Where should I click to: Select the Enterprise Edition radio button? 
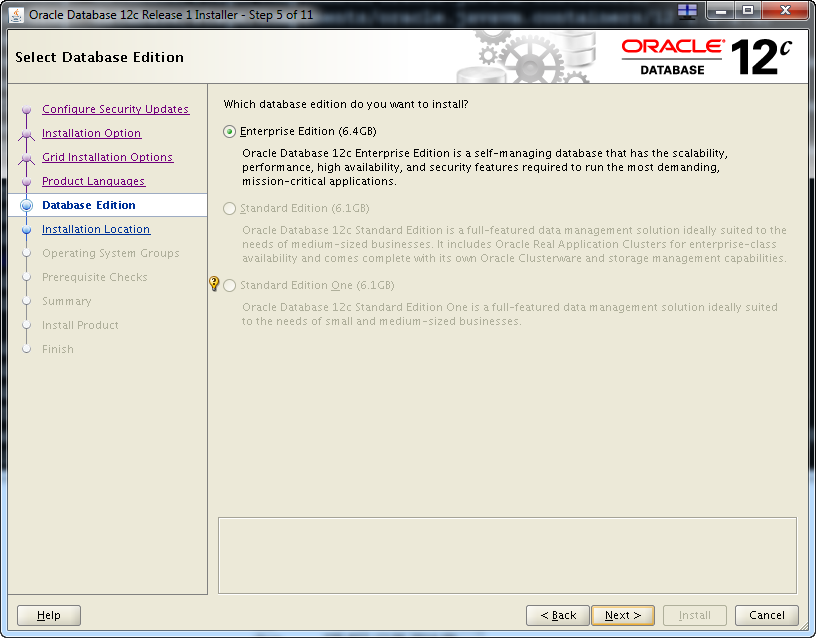pos(230,132)
